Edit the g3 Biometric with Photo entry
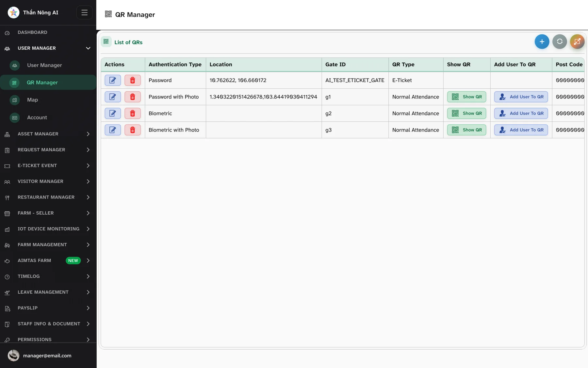588x368 pixels. tap(113, 130)
